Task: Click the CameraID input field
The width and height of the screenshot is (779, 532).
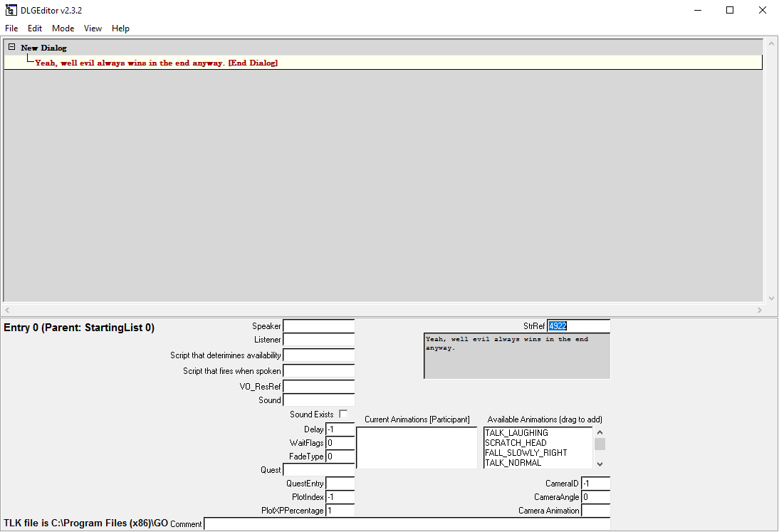Action: click(x=595, y=484)
